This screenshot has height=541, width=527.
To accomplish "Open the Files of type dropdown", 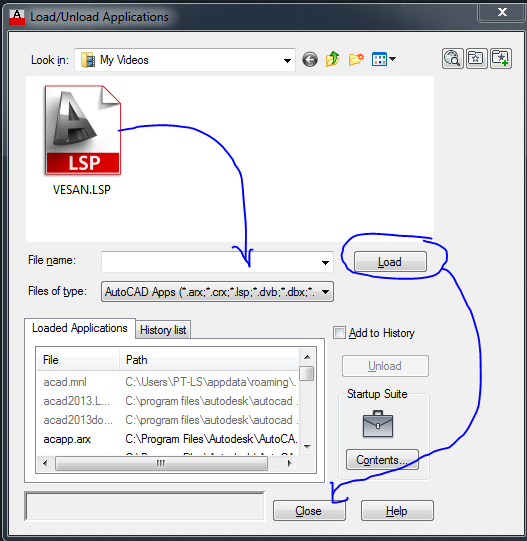I will pyautogui.click(x=217, y=292).
